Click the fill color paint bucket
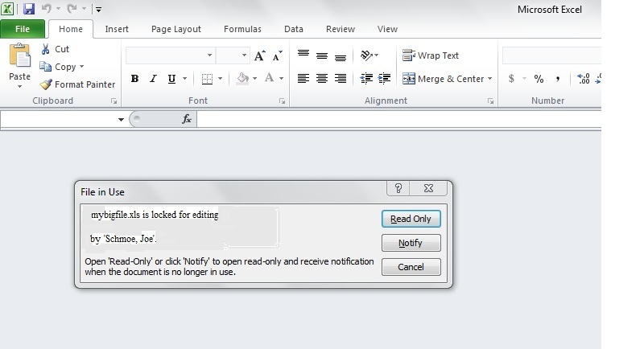The image size is (644, 349). pyautogui.click(x=242, y=79)
